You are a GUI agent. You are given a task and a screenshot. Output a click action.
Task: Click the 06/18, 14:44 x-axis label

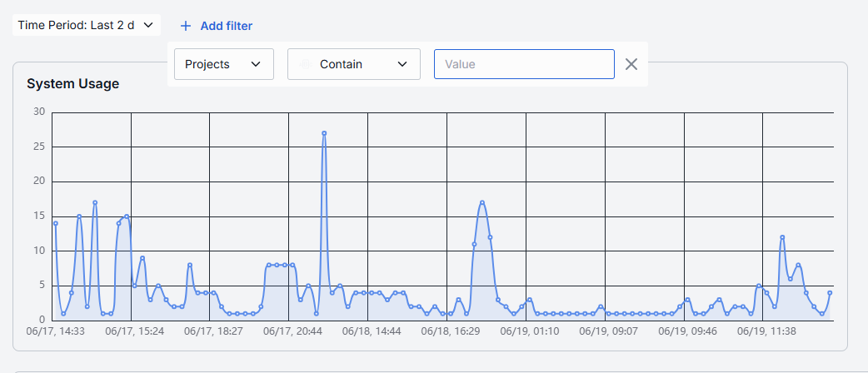[x=367, y=332]
